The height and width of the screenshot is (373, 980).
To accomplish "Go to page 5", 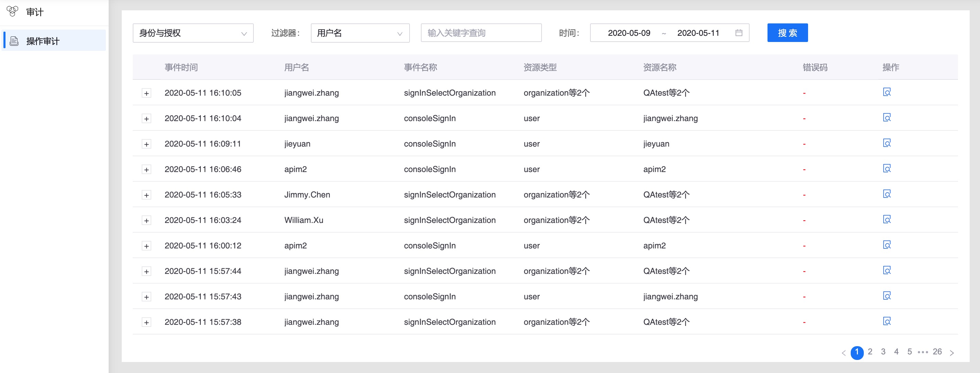I will pos(910,352).
